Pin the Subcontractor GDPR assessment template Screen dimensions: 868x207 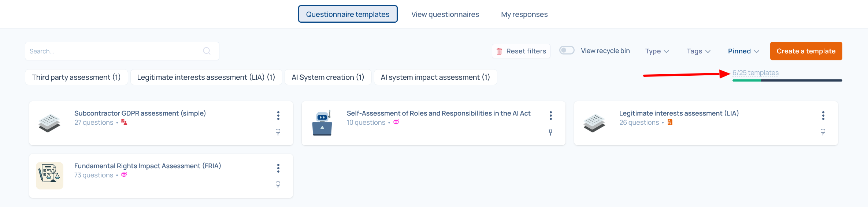[278, 132]
